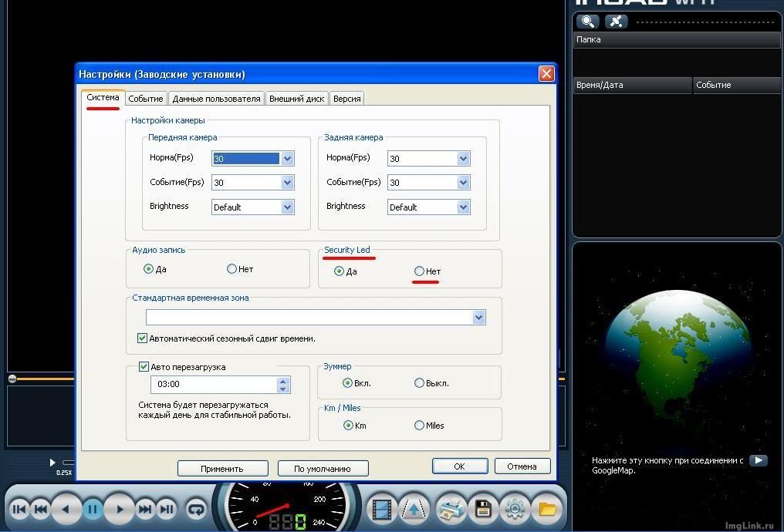The width and height of the screenshot is (784, 532).
Task: Select Да for Аудио запись
Action: pos(148,269)
